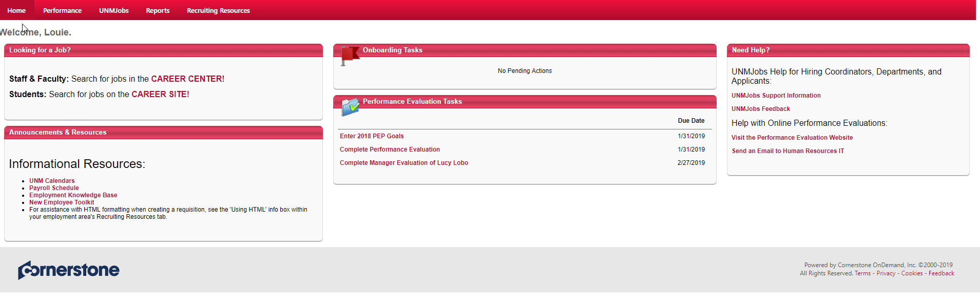Follow the CAREER SITE! link
Image resolution: width=980 pixels, height=300 pixels.
[x=160, y=94]
